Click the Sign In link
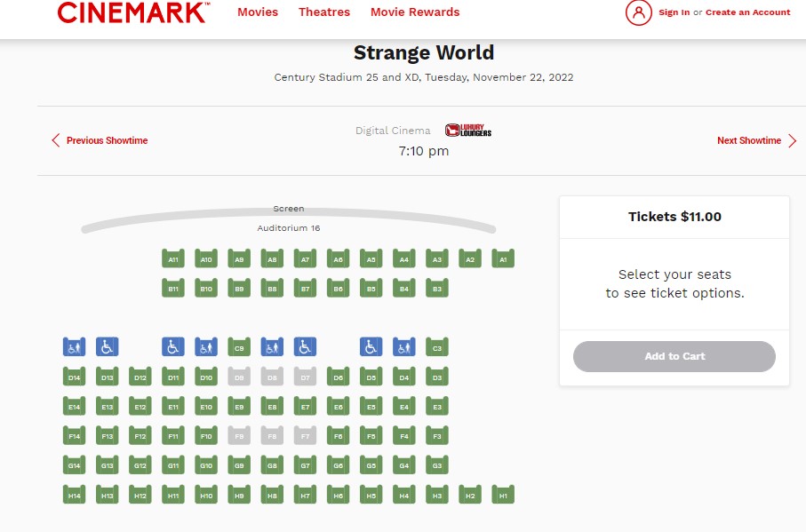Screen dimensions: 806x532 coord(674,12)
